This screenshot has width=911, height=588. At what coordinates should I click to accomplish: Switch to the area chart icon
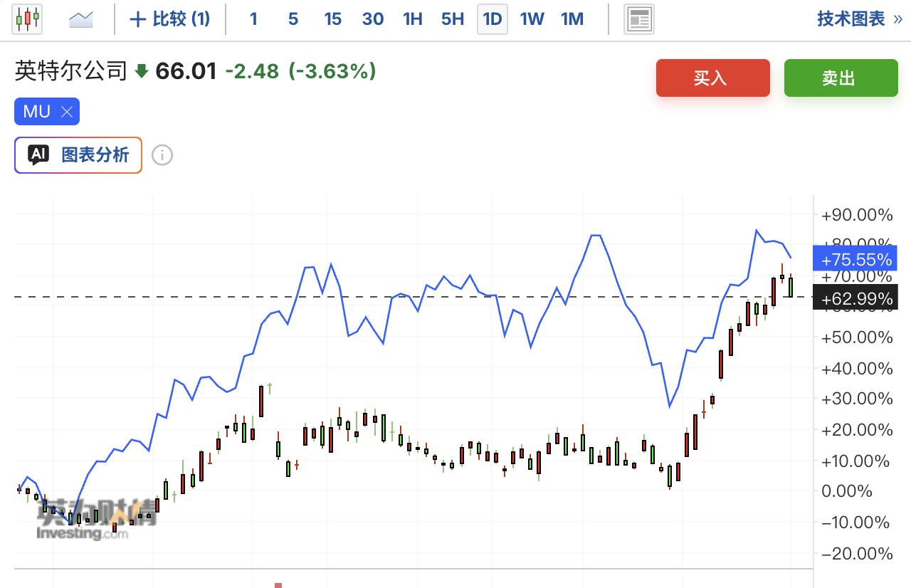coord(80,19)
